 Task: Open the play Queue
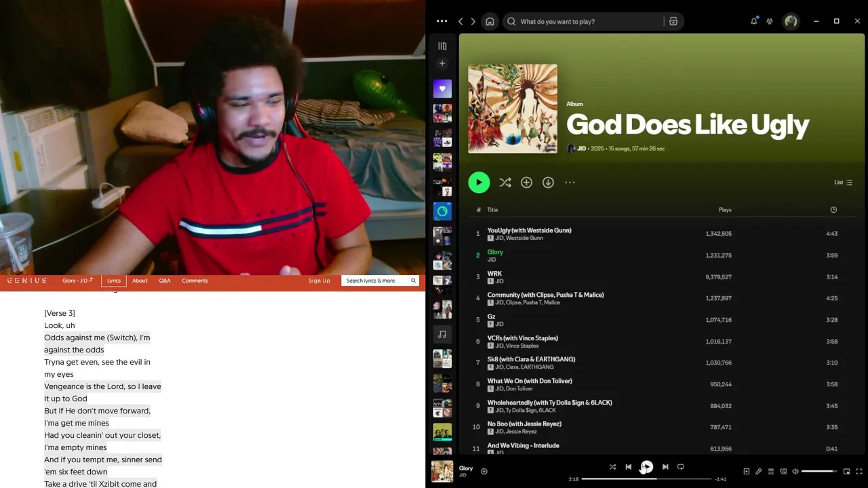point(771,471)
